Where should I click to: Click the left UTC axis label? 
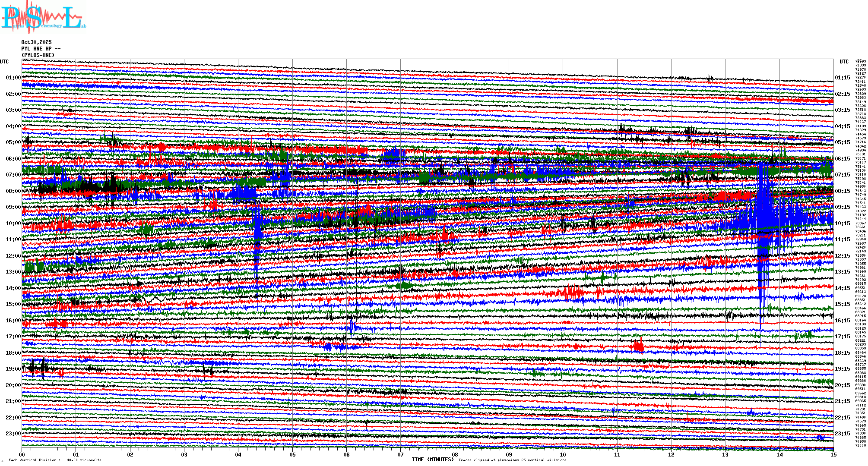(x=4, y=62)
